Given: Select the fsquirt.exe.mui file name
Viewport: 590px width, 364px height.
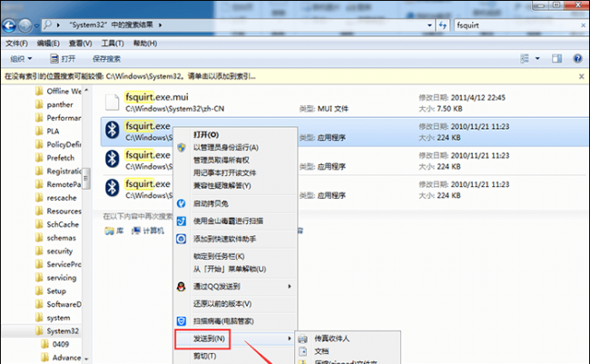Looking at the screenshot, I should pos(156,97).
